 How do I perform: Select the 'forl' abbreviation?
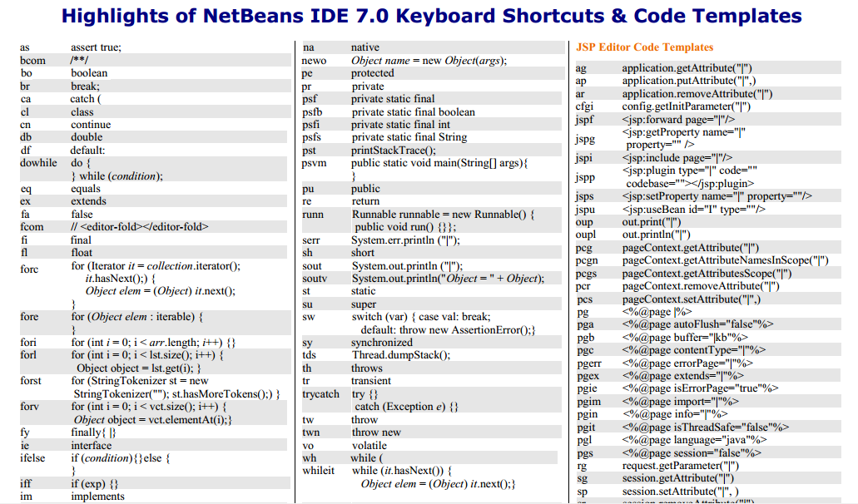tap(28, 355)
